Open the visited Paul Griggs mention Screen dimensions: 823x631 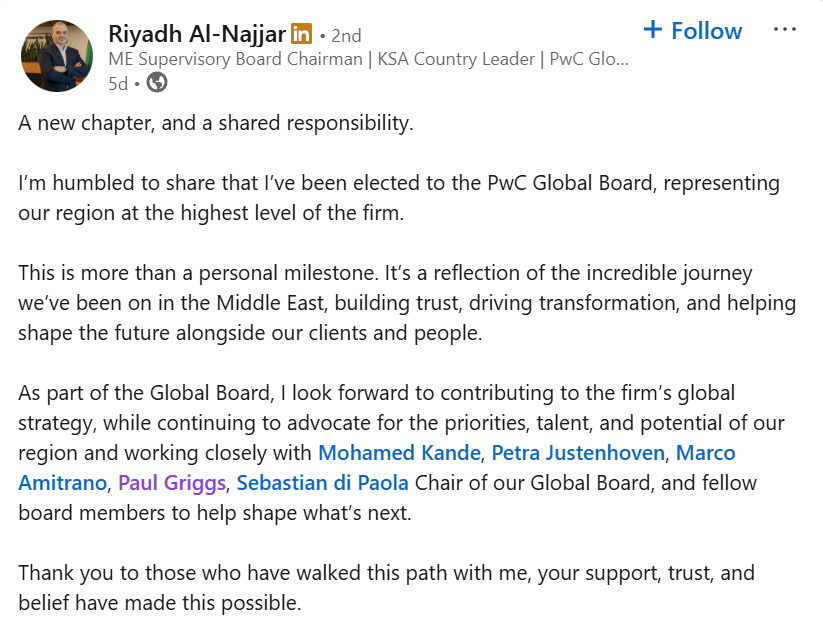[172, 483]
